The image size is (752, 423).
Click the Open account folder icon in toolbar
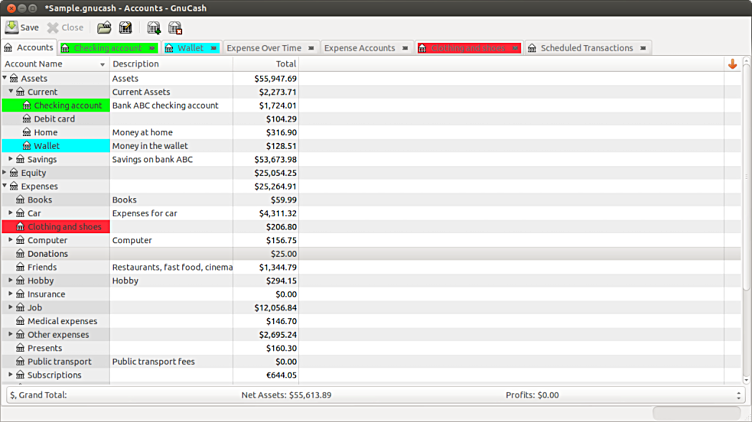[104, 27]
